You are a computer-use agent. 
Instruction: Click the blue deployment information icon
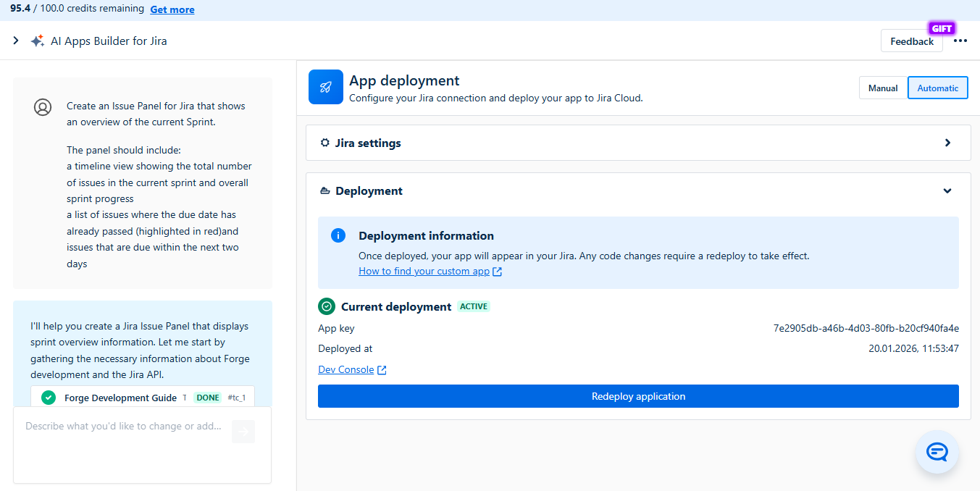(338, 235)
